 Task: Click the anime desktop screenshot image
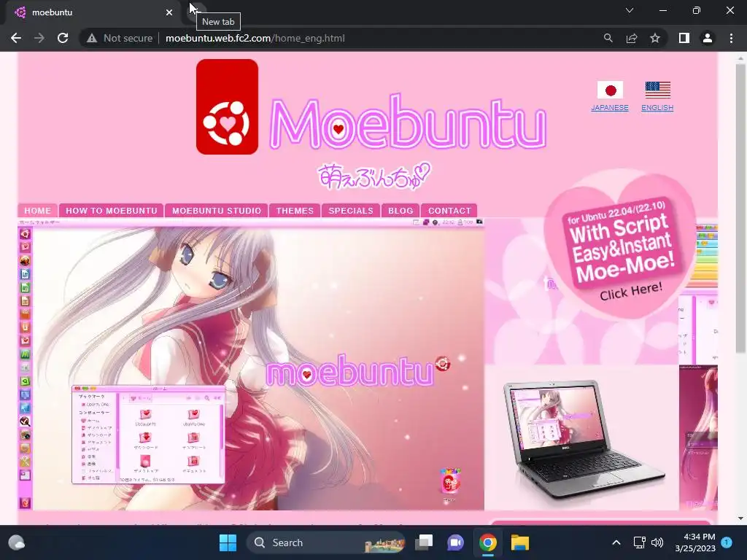251,365
